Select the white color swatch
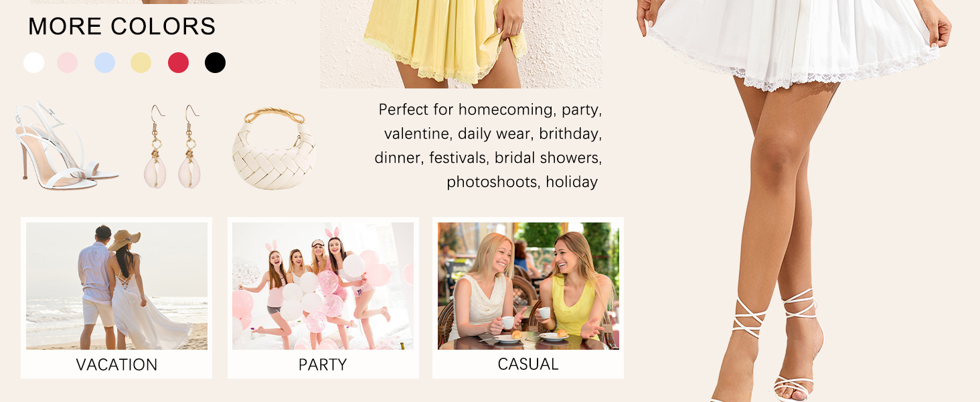980x402 pixels. [33, 63]
